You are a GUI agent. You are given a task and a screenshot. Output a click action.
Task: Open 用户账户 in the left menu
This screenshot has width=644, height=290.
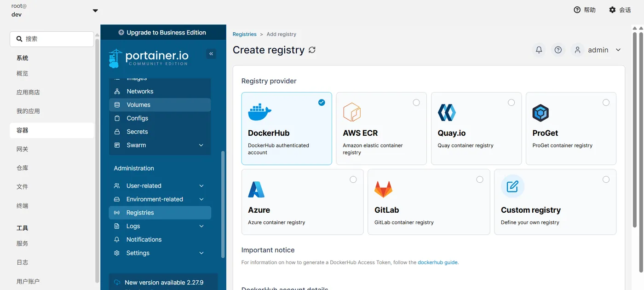click(x=52, y=281)
